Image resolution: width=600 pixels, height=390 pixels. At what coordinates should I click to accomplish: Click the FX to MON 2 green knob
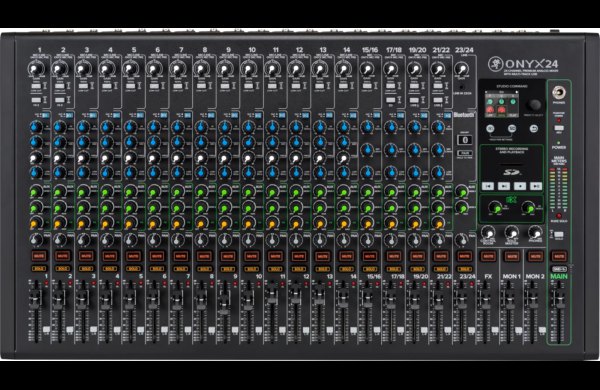pos(528,208)
